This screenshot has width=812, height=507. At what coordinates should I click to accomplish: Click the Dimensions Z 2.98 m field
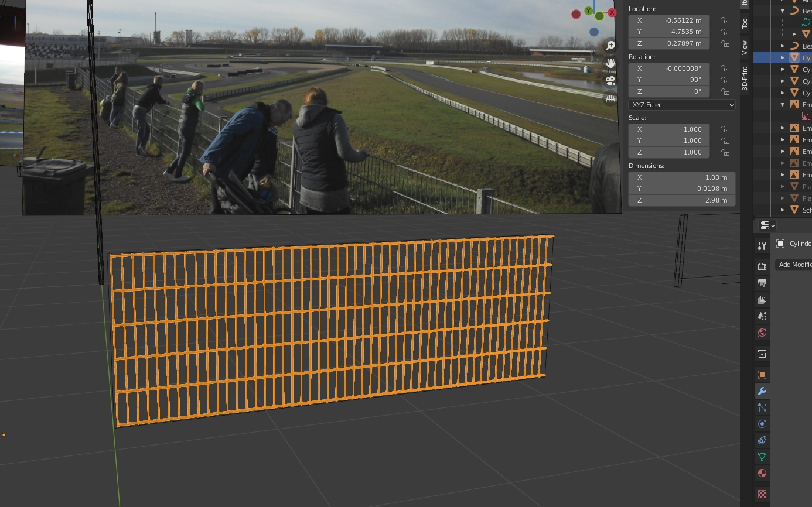[x=682, y=201]
